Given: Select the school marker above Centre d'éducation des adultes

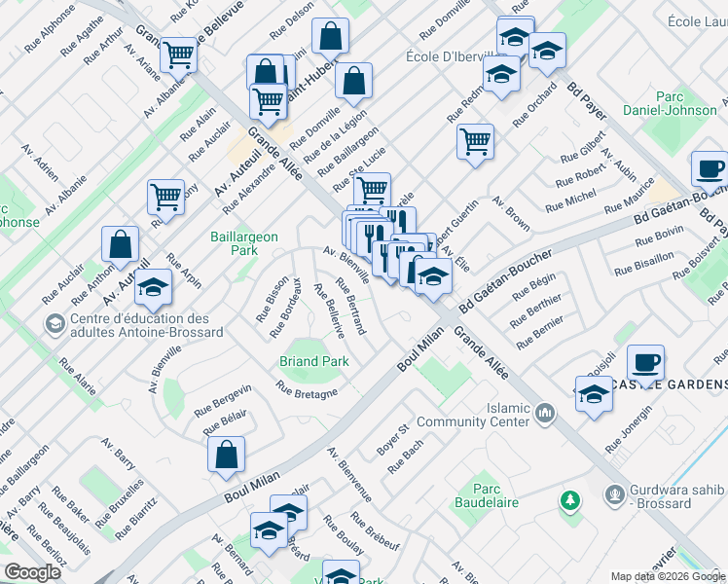Looking at the screenshot, I should pyautogui.click(x=153, y=287).
